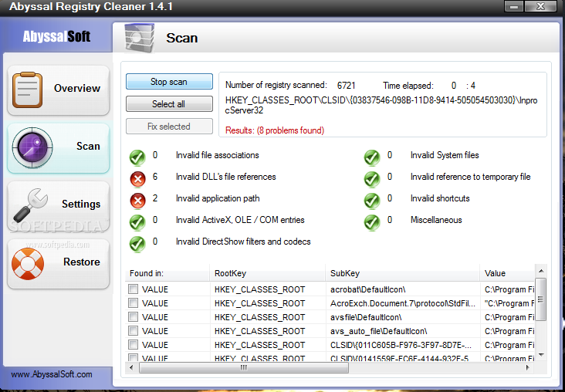Click the vertical scrollbar up arrow
Screen dimensions: 565x392
541,271
